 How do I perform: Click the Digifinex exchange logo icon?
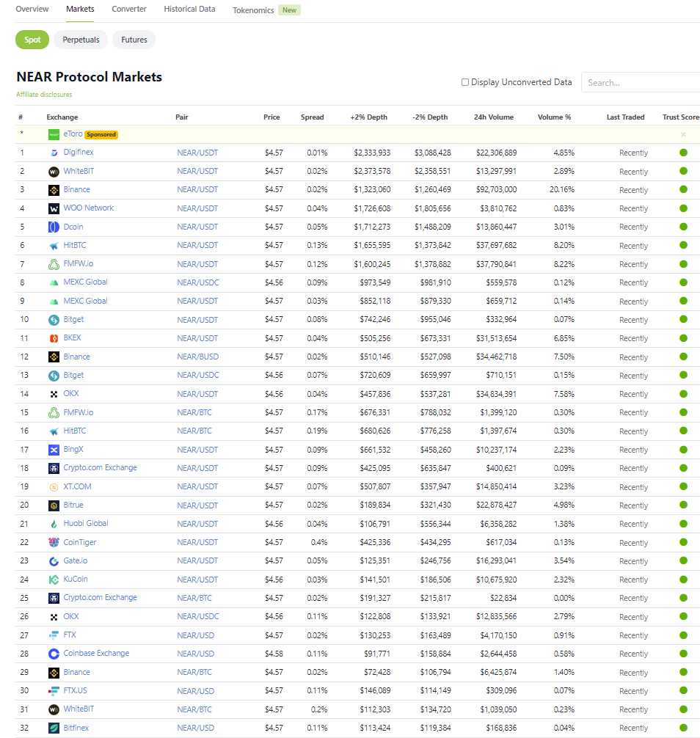(x=54, y=153)
